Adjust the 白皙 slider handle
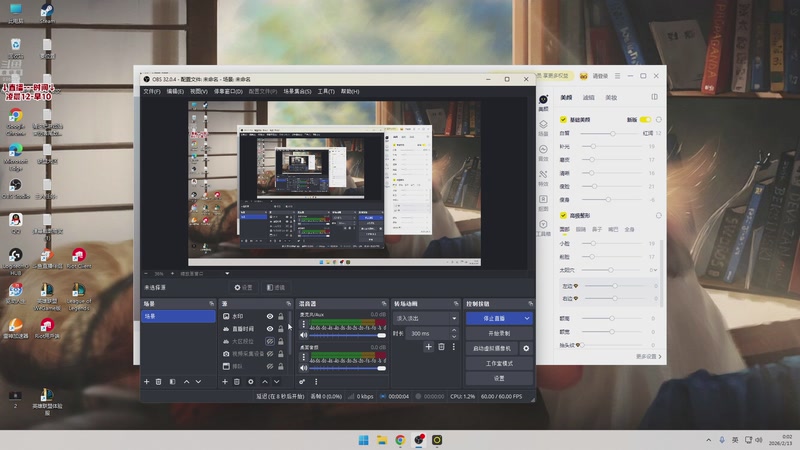This screenshot has width=800, height=450. click(x=613, y=133)
